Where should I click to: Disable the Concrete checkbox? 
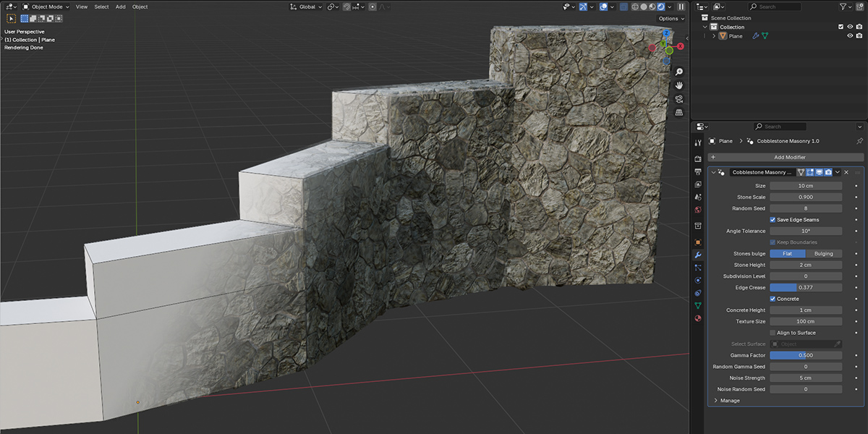coord(773,299)
